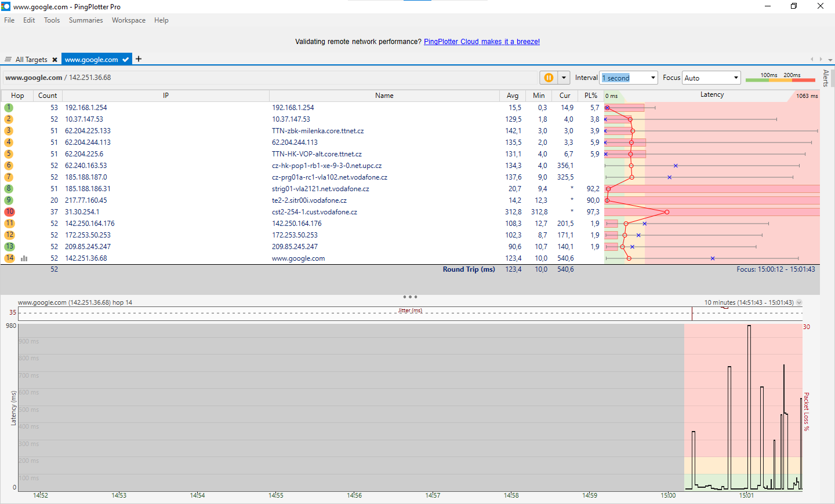The height and width of the screenshot is (504, 835).
Task: Open the Workspace menu
Action: point(128,20)
